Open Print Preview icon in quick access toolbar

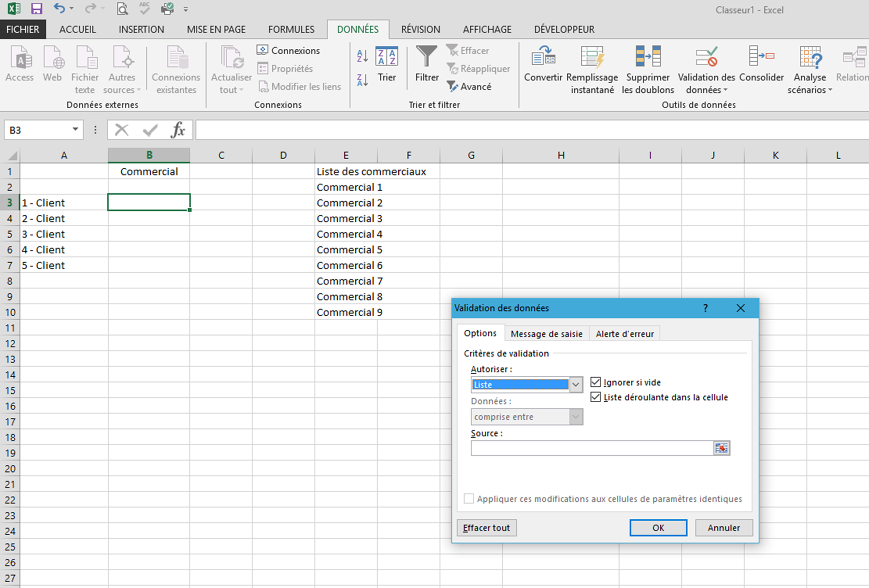click(122, 9)
